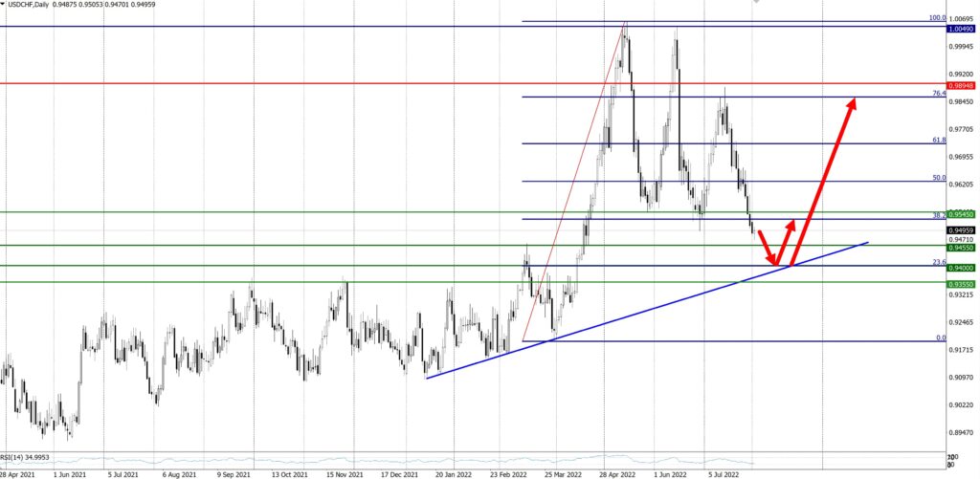Select the Fibonacci 50.0 level label

coord(939,178)
